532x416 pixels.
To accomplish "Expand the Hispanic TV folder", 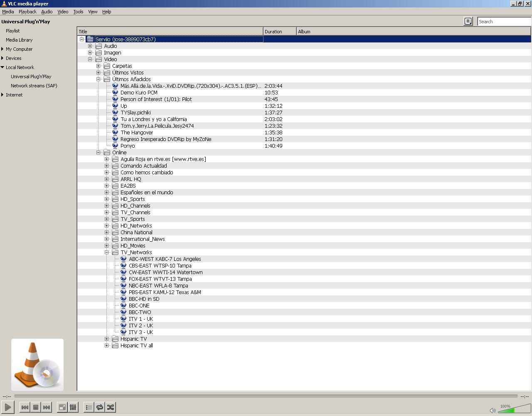I will pos(107,339).
